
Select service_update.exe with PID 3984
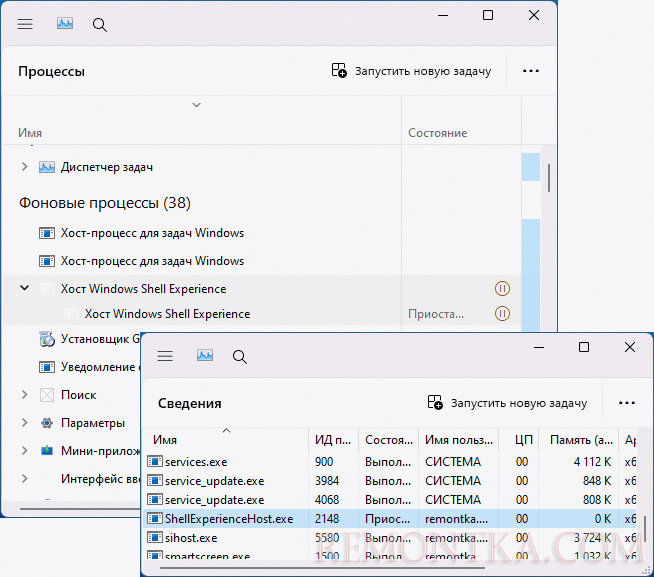390,481
